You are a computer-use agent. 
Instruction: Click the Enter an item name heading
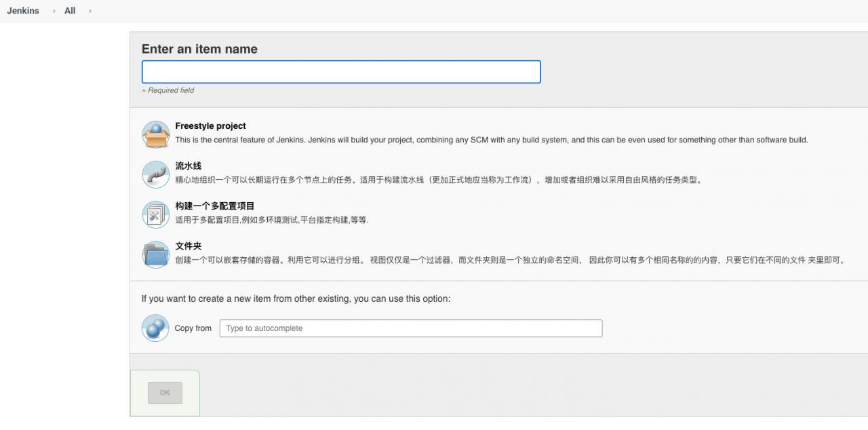tap(199, 49)
